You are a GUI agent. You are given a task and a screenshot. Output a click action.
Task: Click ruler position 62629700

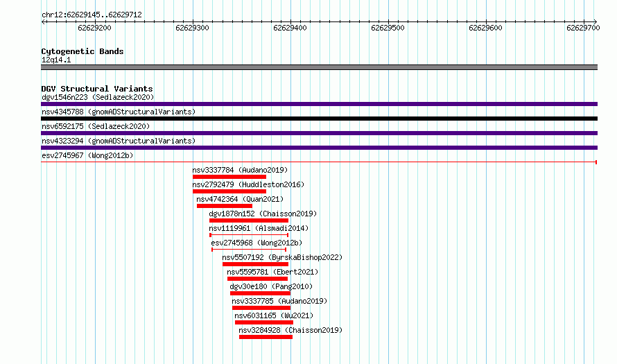click(x=583, y=28)
